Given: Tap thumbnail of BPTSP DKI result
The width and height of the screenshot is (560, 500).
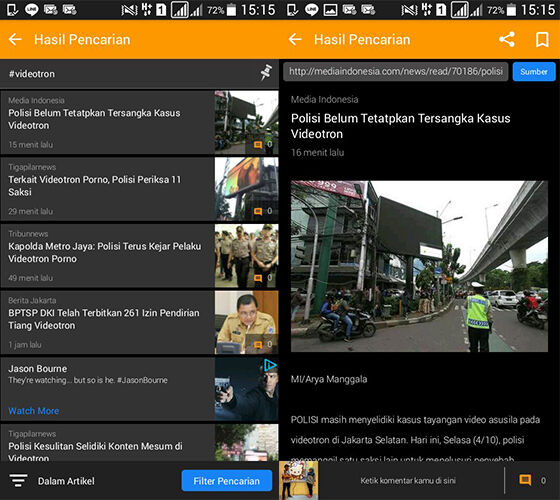Looking at the screenshot, I should click(246, 322).
